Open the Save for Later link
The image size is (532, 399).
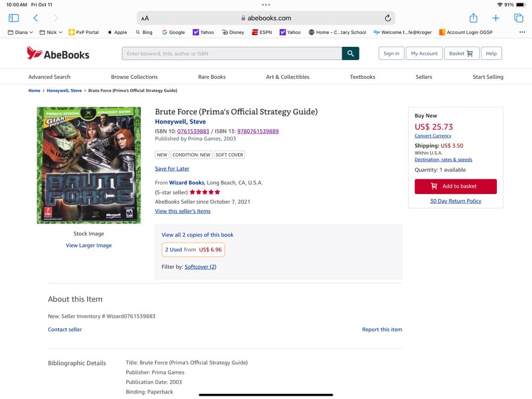point(172,169)
